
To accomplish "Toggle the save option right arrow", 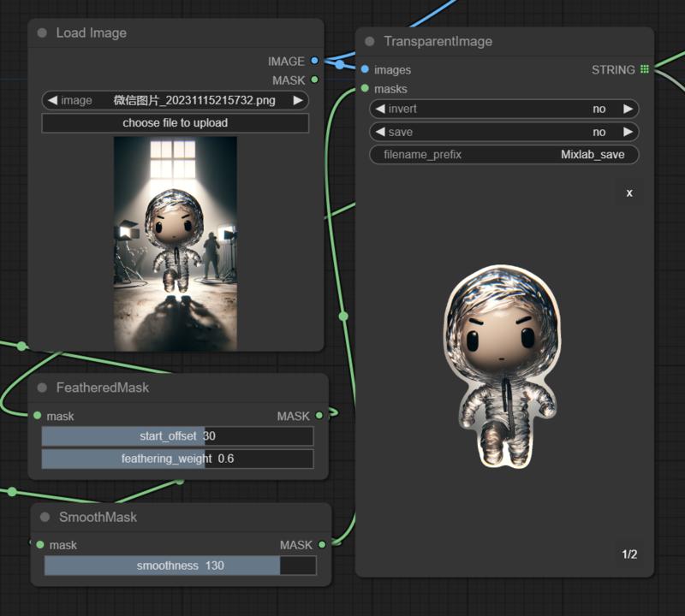I will [x=628, y=132].
